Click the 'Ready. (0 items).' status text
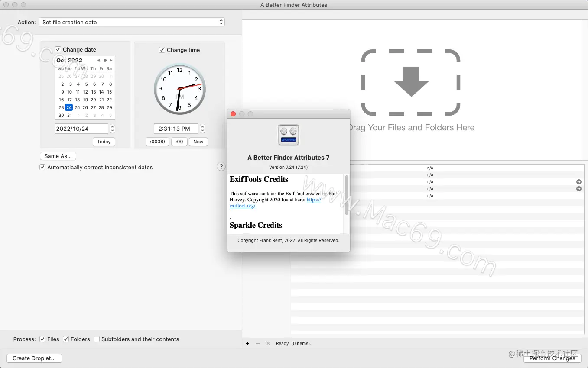Screen dimensions: 588x368 [293, 343]
